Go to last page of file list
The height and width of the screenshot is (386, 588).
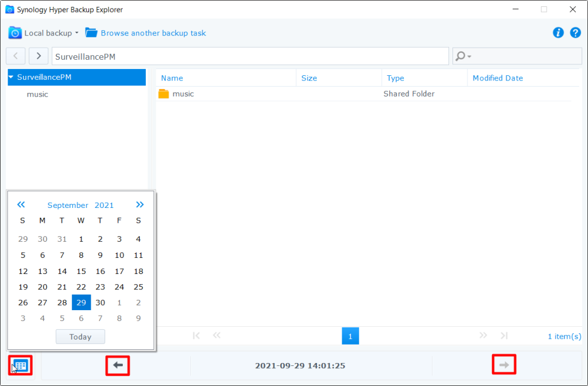coord(504,335)
